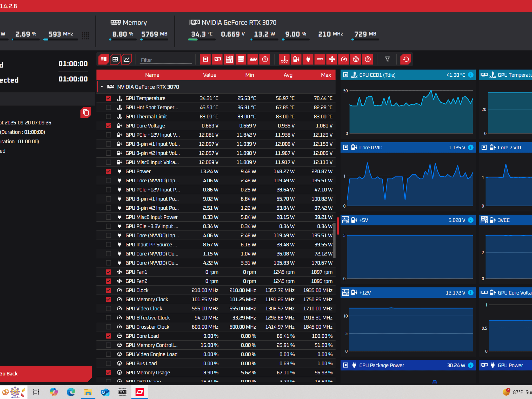Click the reset sensors refresh icon

coord(406,59)
